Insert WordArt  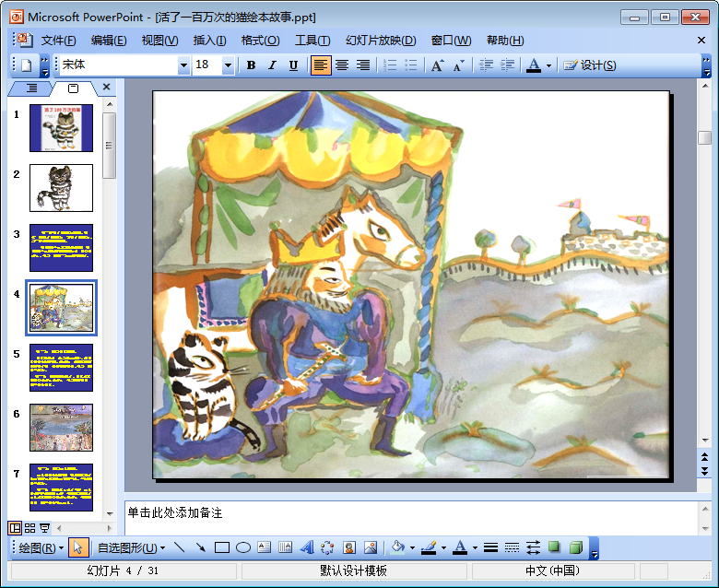[x=307, y=547]
